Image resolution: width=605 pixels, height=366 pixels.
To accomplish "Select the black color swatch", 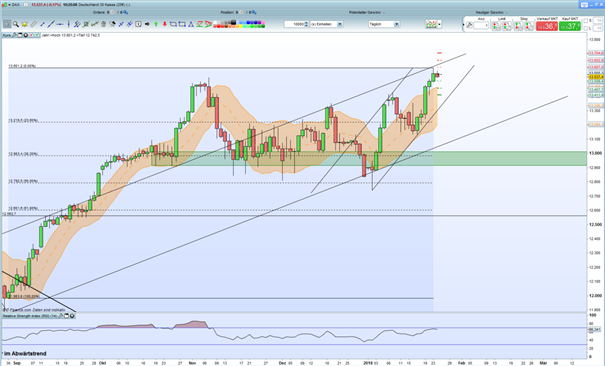I will pyautogui.click(x=233, y=22).
